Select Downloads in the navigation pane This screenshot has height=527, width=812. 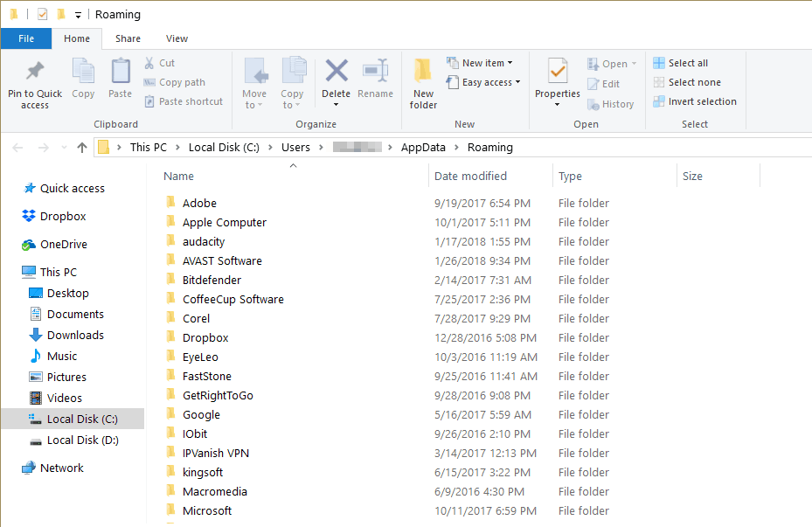point(75,336)
